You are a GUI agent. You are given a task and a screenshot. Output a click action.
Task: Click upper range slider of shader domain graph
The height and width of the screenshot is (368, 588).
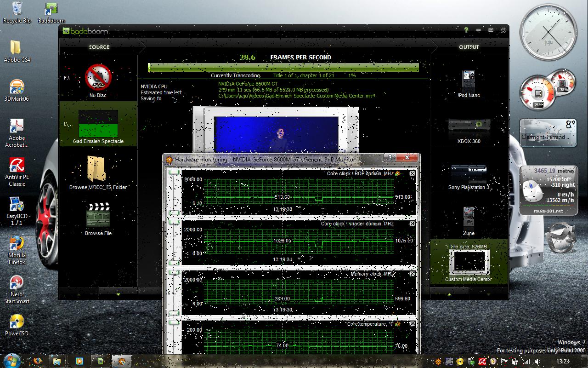tap(174, 222)
